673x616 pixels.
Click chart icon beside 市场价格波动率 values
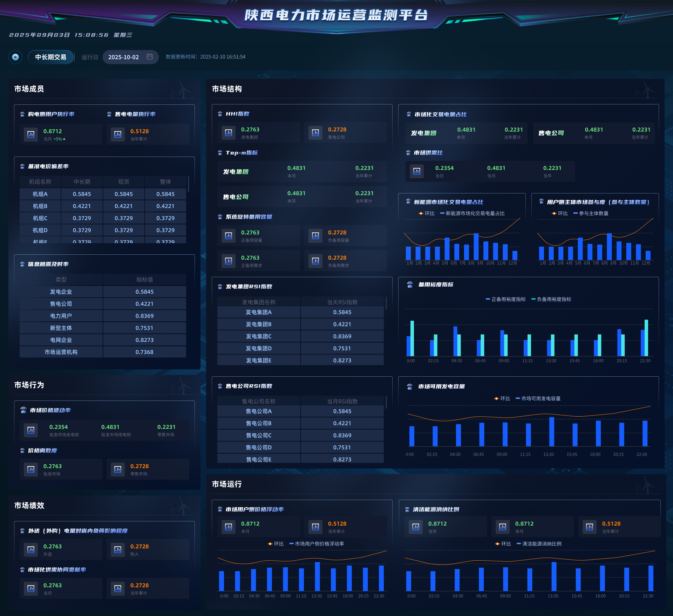[31, 430]
